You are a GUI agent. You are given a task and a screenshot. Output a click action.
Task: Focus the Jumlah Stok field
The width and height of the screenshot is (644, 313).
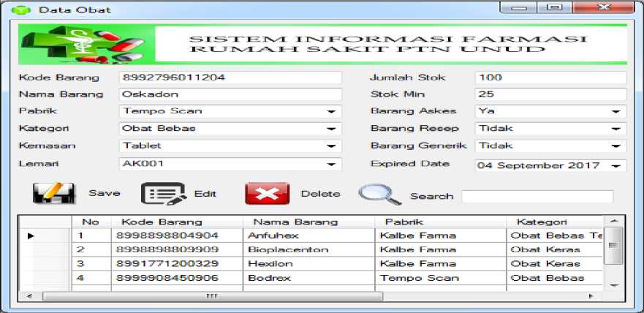pos(550,78)
